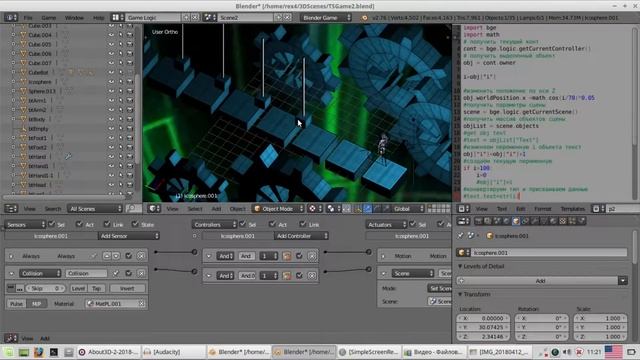Click the Invert button in Collision sensor
Screen dimensions: 640x360
click(127, 288)
